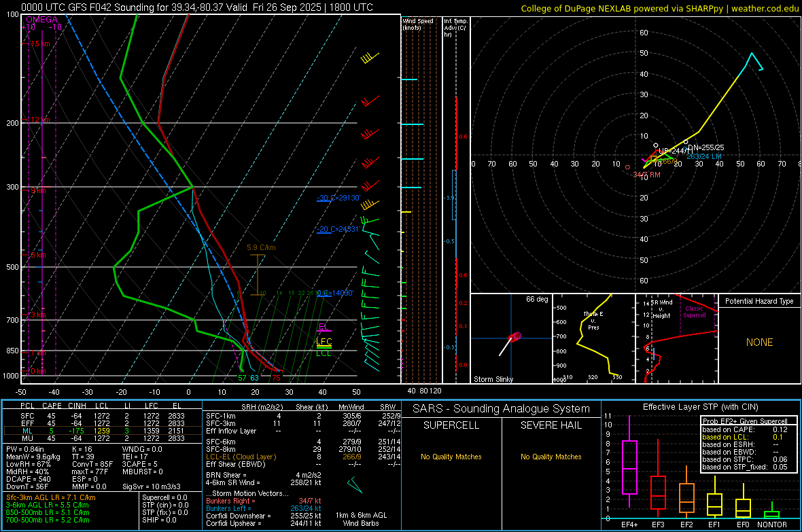Click the based on CAPE: 0.12 row
Viewport: 802px width, 532px height.
745,429
